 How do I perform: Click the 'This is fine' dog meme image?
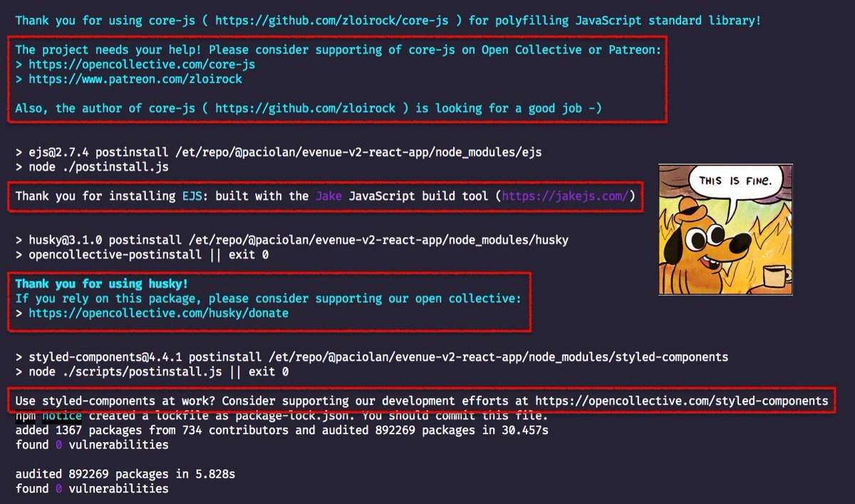coord(725,229)
